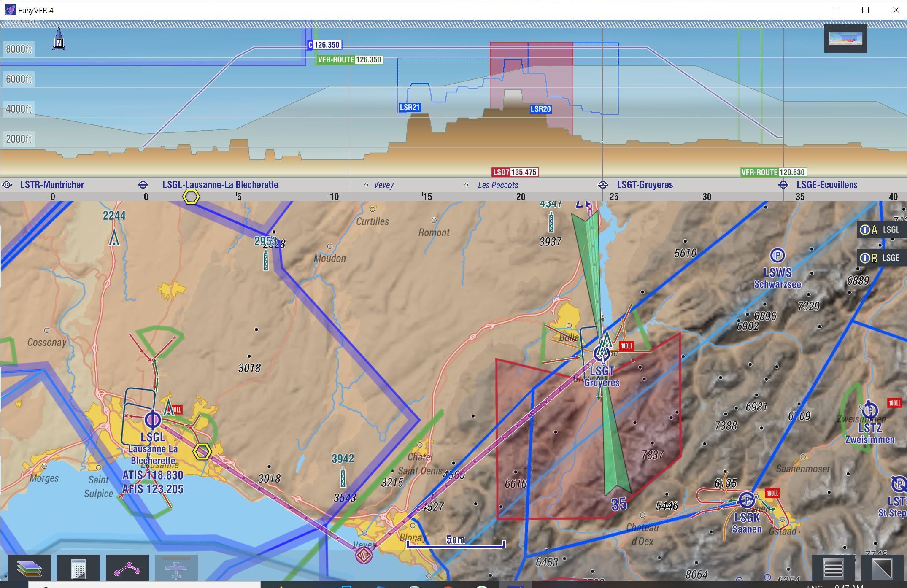
Task: Click the VFR-ROUTE 120.630 frequency label
Action: [x=773, y=172]
